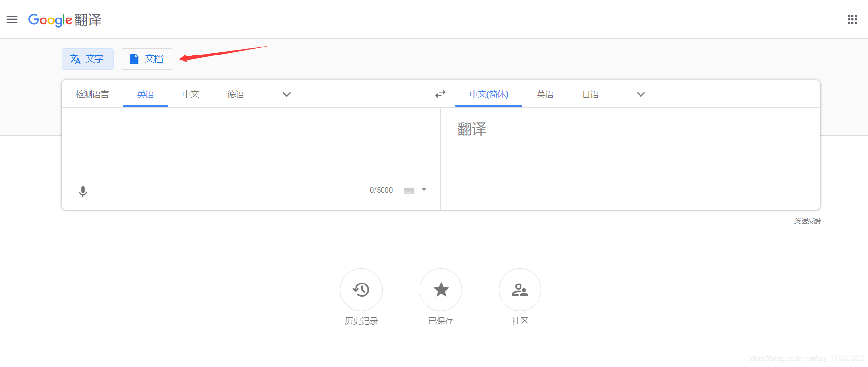Image resolution: width=868 pixels, height=367 pixels.
Task: Select 日语 as target language
Action: [590, 94]
